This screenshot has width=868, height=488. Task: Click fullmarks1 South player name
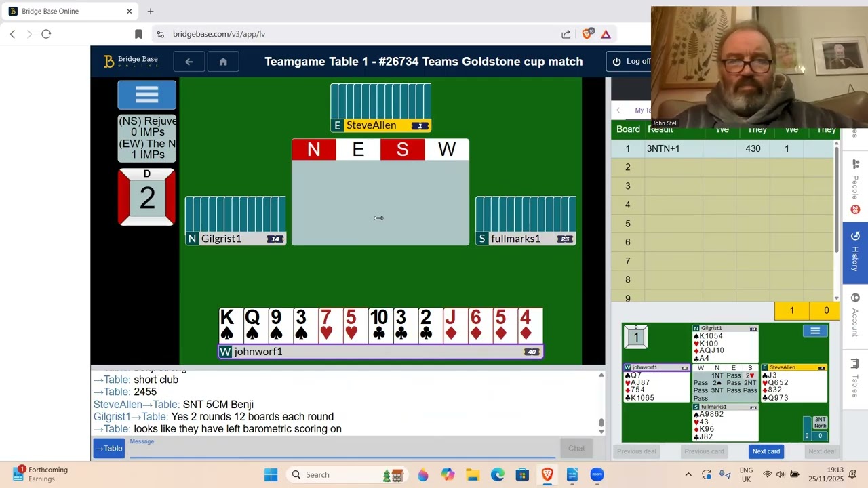515,239
